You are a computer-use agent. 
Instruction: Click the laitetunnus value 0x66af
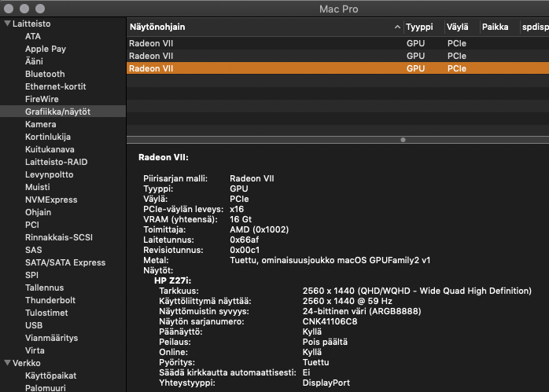[x=245, y=240]
